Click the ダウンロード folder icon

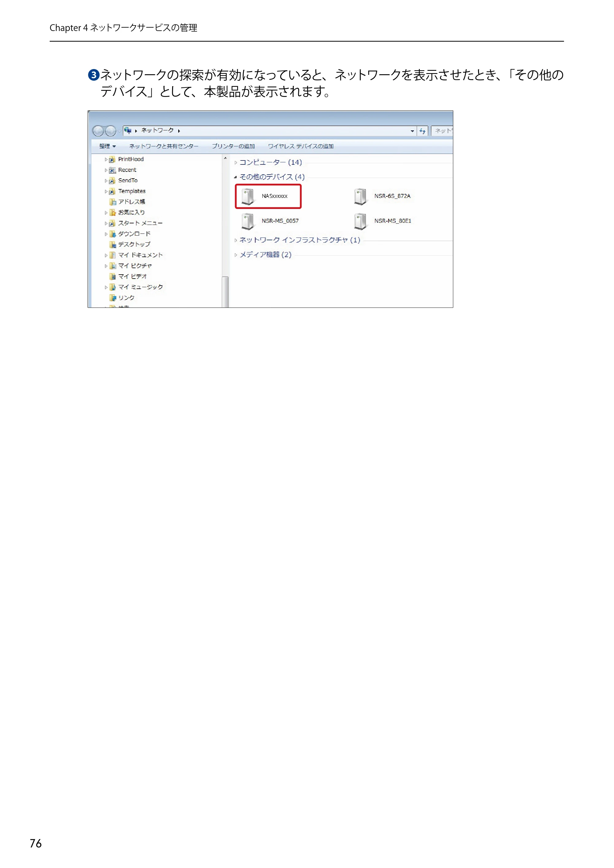(112, 234)
